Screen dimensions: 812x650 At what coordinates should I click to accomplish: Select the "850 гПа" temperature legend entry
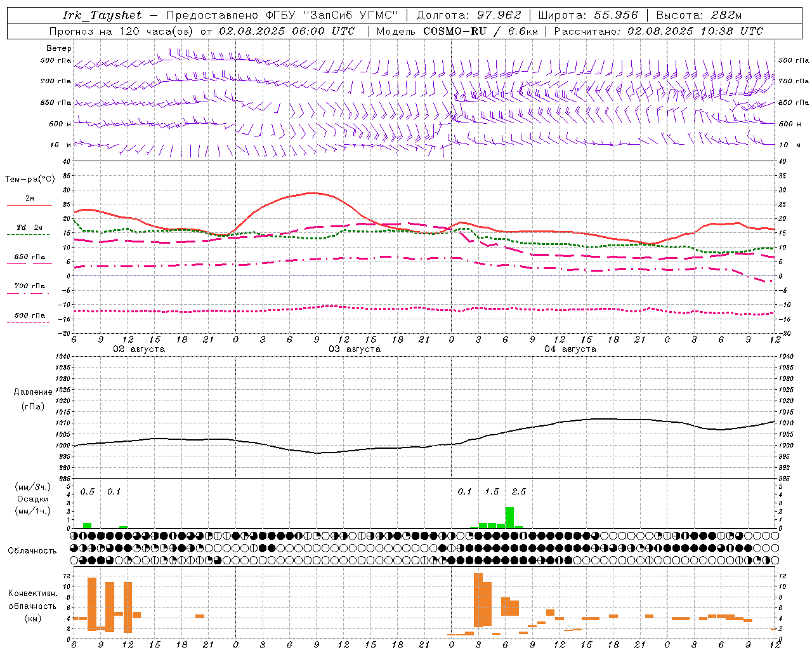30,257
